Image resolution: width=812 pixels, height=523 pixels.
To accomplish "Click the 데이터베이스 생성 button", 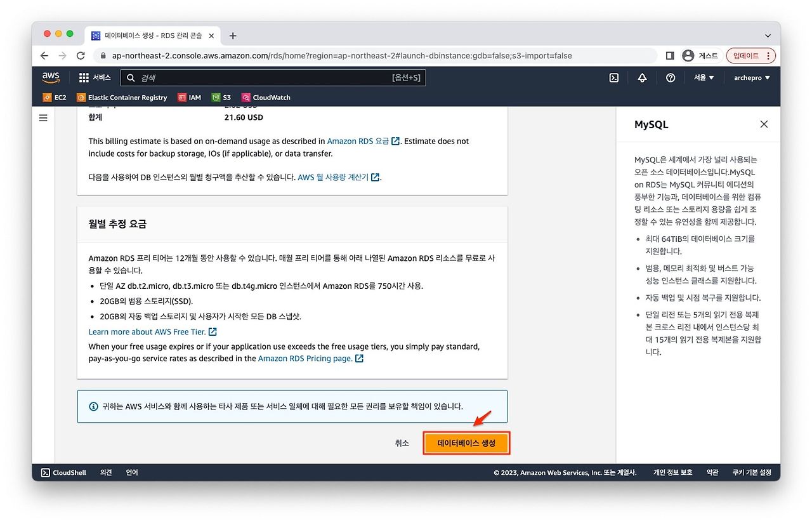I will pos(466,443).
